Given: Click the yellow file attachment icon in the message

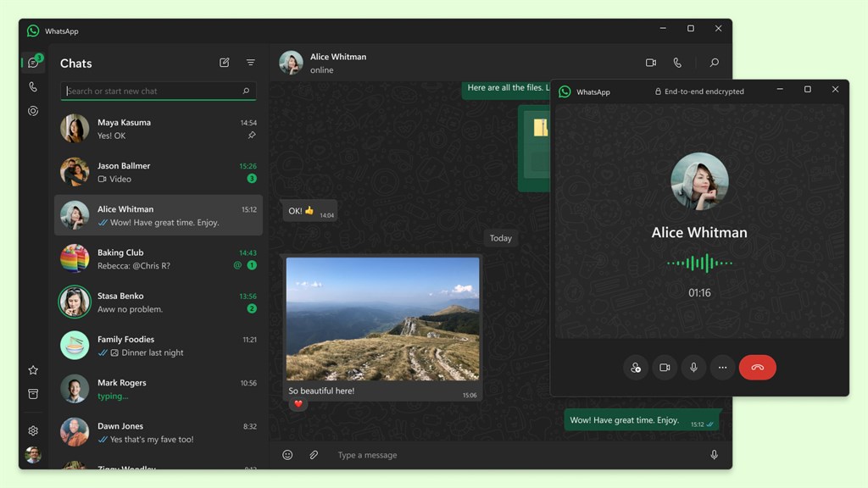Looking at the screenshot, I should (541, 127).
